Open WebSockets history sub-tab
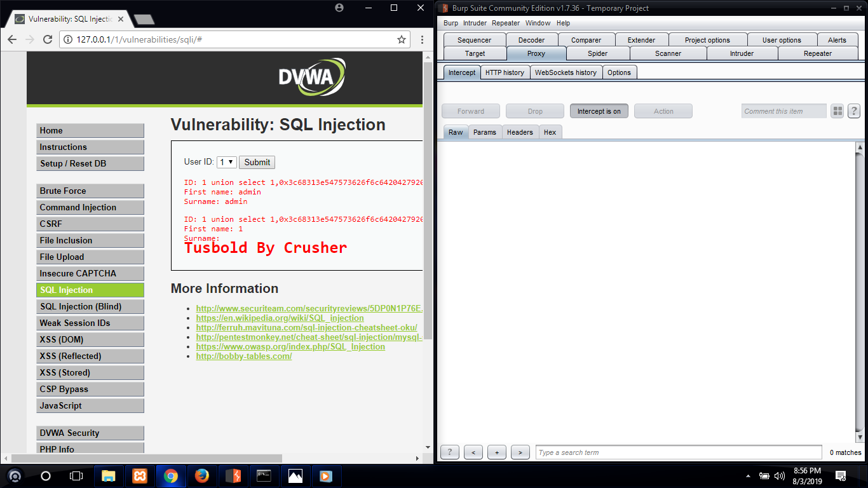This screenshot has height=488, width=868. click(566, 72)
